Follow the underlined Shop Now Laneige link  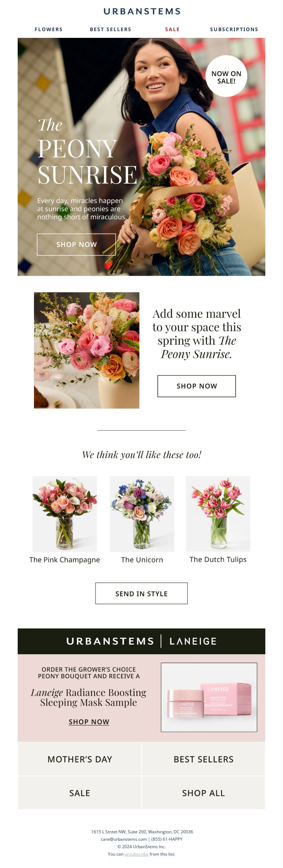(x=89, y=722)
